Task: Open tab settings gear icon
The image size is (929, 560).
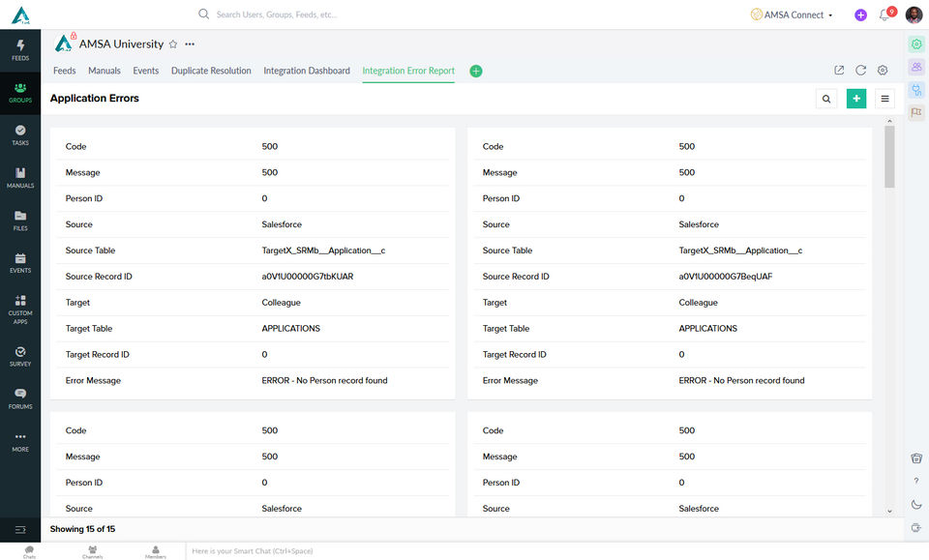Action: (883, 71)
